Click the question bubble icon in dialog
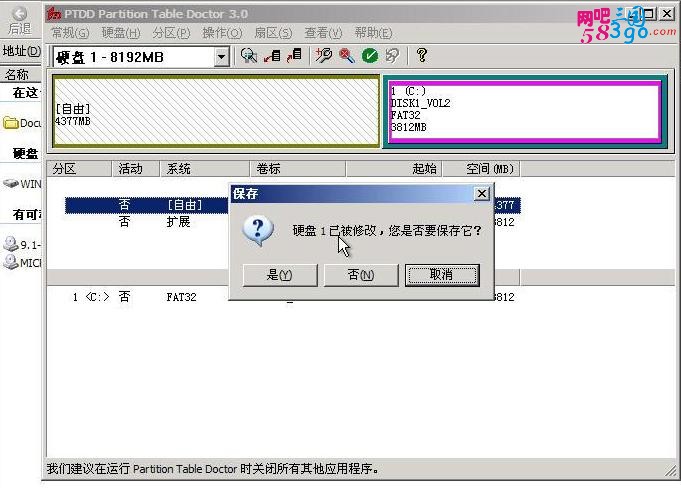 [x=258, y=230]
